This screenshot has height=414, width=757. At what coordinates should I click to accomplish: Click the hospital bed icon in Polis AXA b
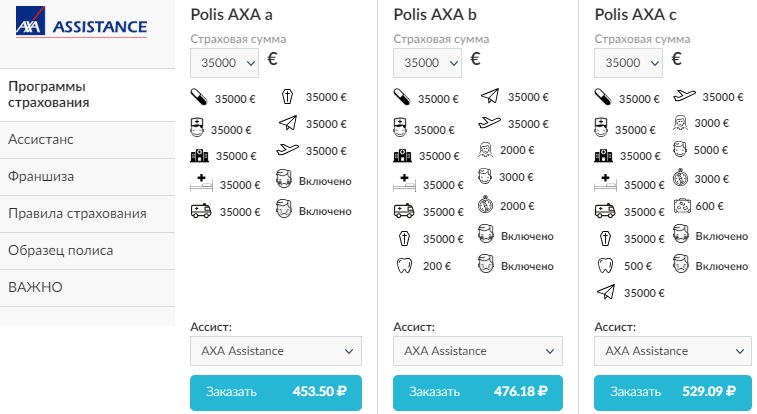(x=403, y=185)
